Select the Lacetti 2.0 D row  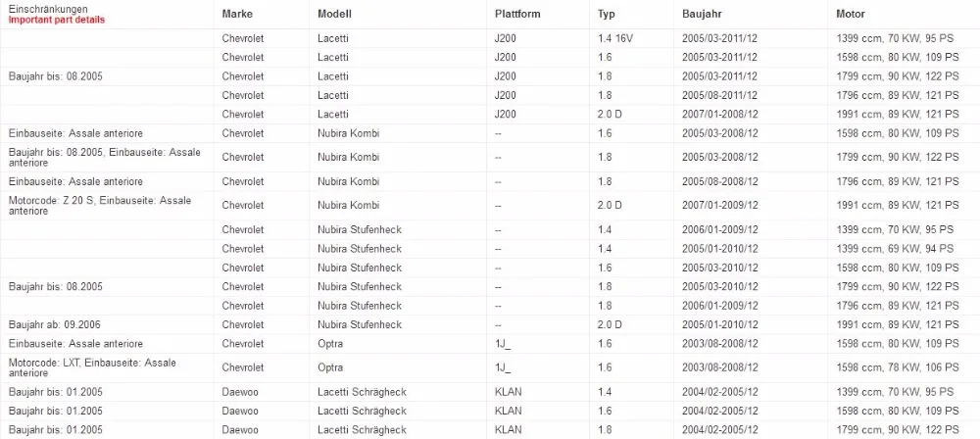click(x=490, y=115)
